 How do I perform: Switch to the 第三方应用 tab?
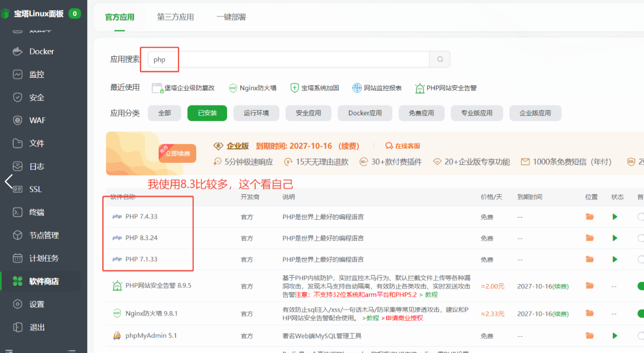pos(175,17)
